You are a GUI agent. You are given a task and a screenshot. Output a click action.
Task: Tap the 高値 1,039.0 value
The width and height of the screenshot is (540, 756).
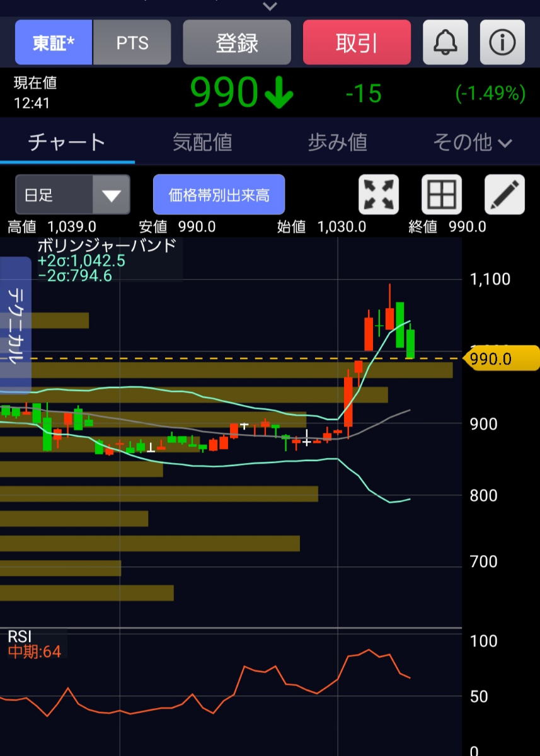pyautogui.click(x=52, y=226)
